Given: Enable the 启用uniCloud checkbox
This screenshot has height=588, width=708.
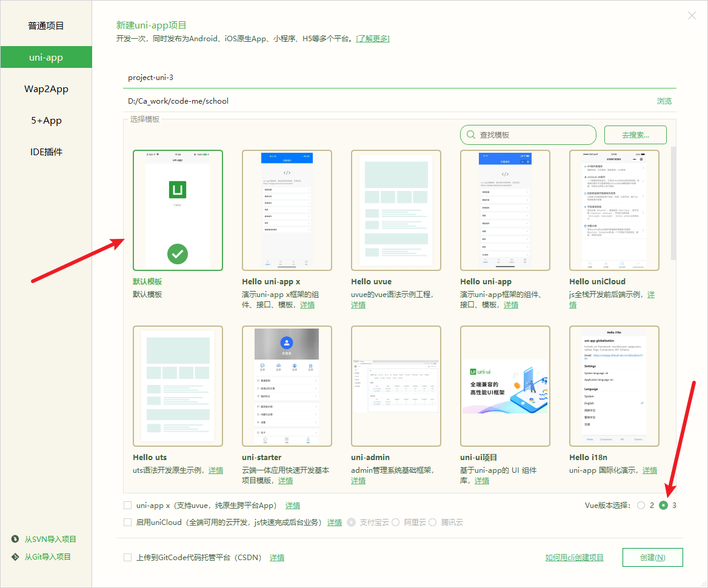Looking at the screenshot, I should (128, 522).
